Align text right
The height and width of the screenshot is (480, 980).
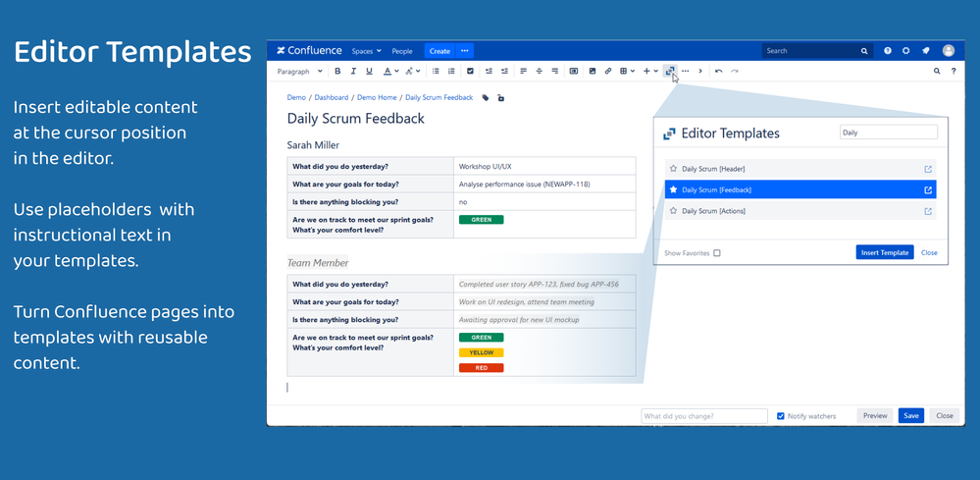coord(554,72)
